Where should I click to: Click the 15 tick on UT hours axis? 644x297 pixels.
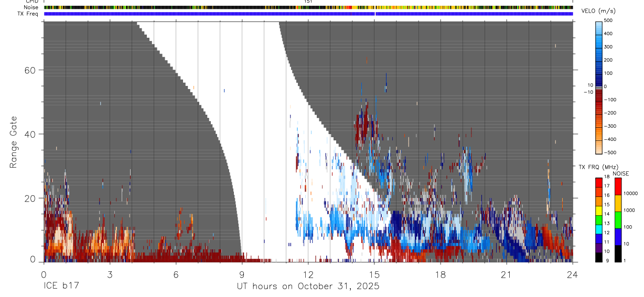[x=374, y=274]
